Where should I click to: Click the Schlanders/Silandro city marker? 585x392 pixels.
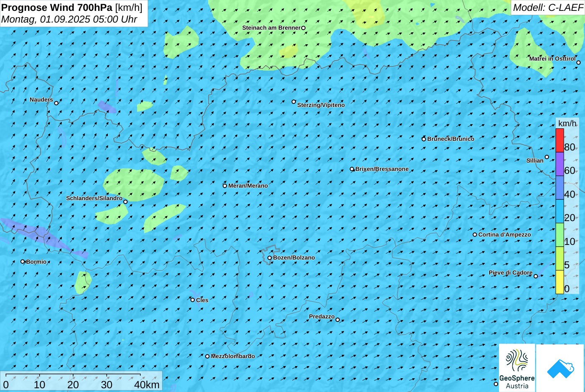coord(125,202)
